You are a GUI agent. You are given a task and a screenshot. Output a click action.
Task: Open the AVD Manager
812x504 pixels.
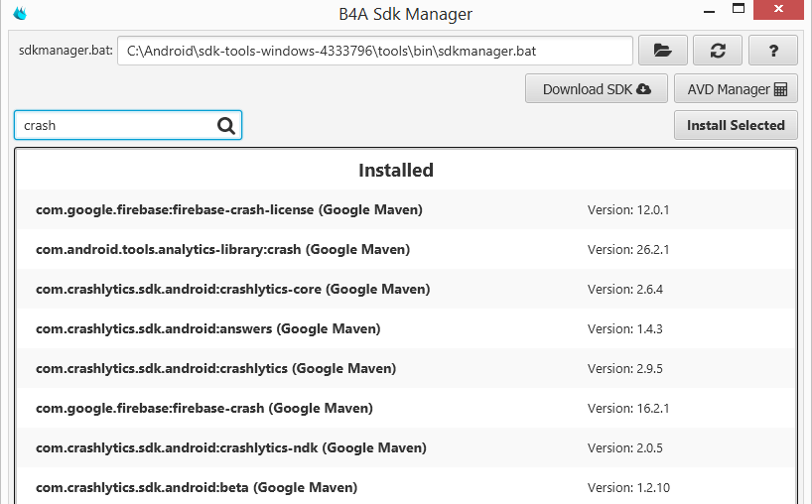click(x=737, y=89)
